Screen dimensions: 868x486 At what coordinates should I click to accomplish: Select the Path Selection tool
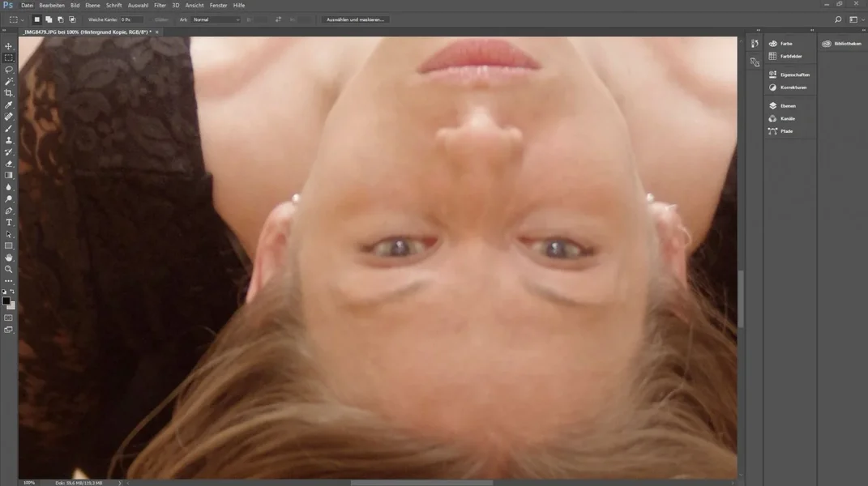[x=8, y=234]
